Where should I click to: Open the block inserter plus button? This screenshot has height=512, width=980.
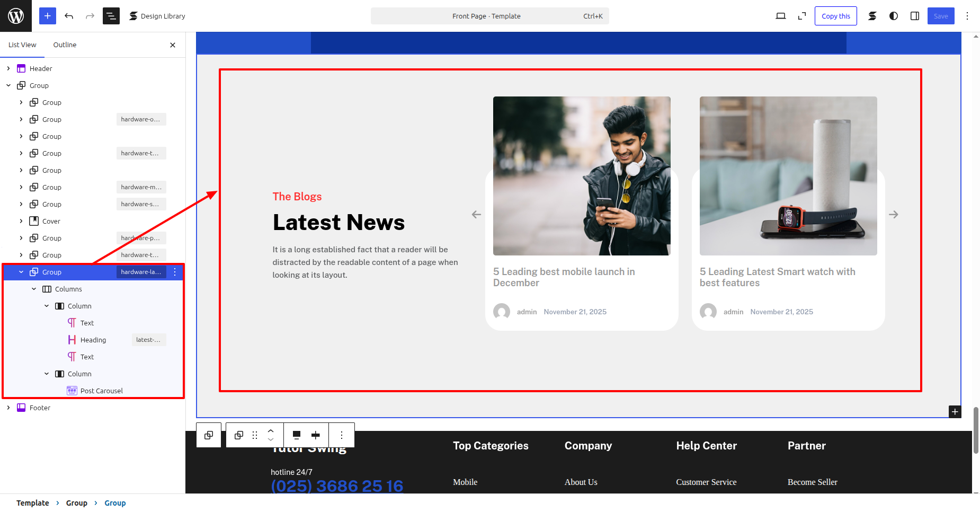click(x=47, y=16)
